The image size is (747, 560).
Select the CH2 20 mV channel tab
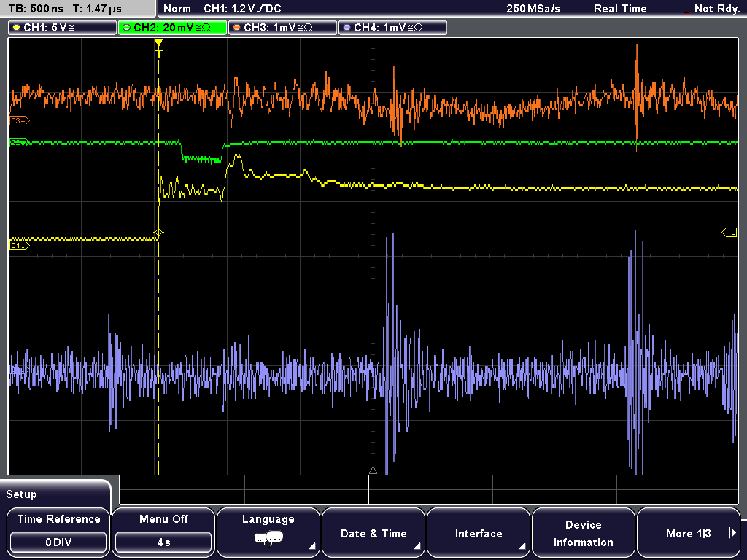172,28
